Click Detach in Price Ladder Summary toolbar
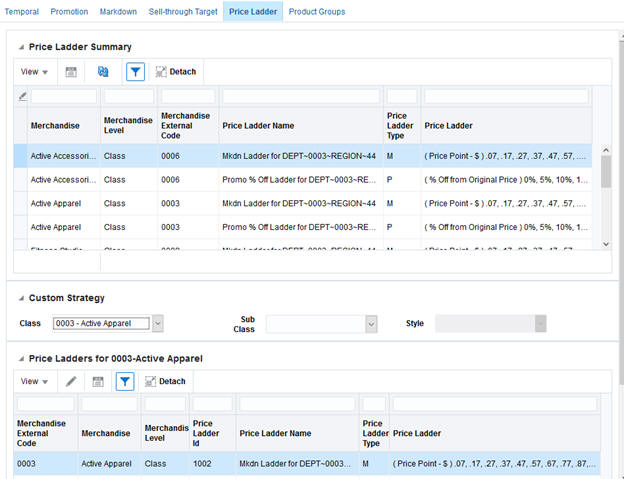The width and height of the screenshot is (624, 479). click(176, 72)
